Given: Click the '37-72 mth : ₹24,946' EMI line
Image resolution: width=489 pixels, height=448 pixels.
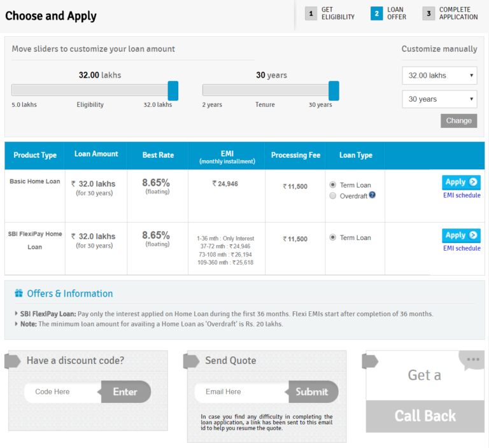Looking at the screenshot, I should coord(225,246).
